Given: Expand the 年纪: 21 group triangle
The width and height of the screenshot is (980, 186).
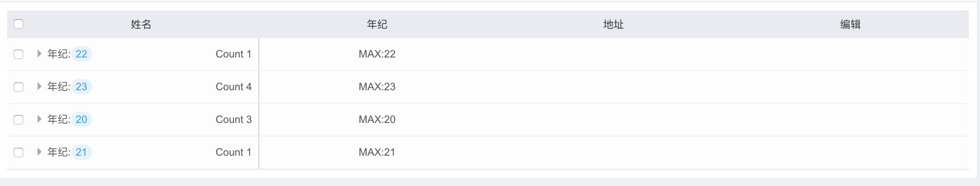Looking at the screenshot, I should (39, 152).
